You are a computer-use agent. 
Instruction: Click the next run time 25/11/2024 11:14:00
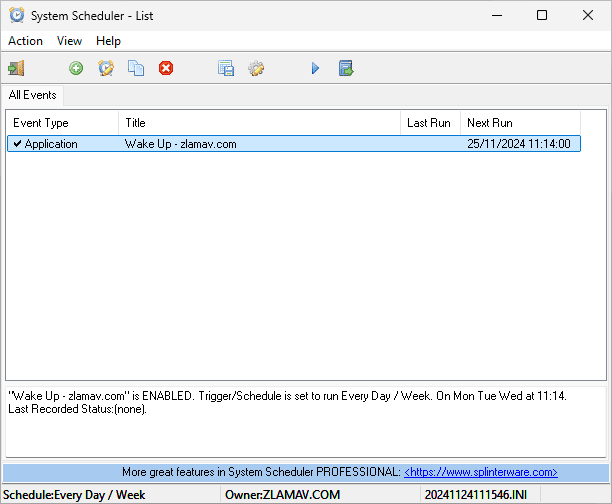click(x=519, y=144)
